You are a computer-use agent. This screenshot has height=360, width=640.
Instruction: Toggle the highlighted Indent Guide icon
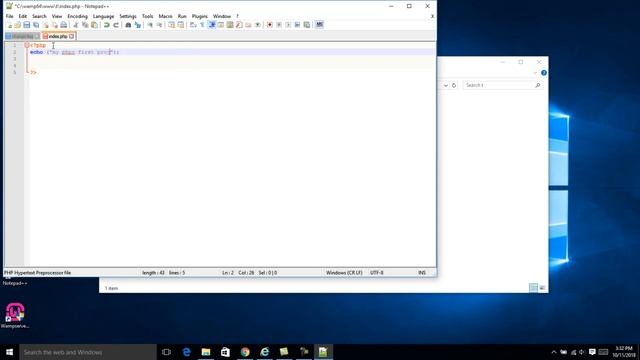click(x=212, y=25)
